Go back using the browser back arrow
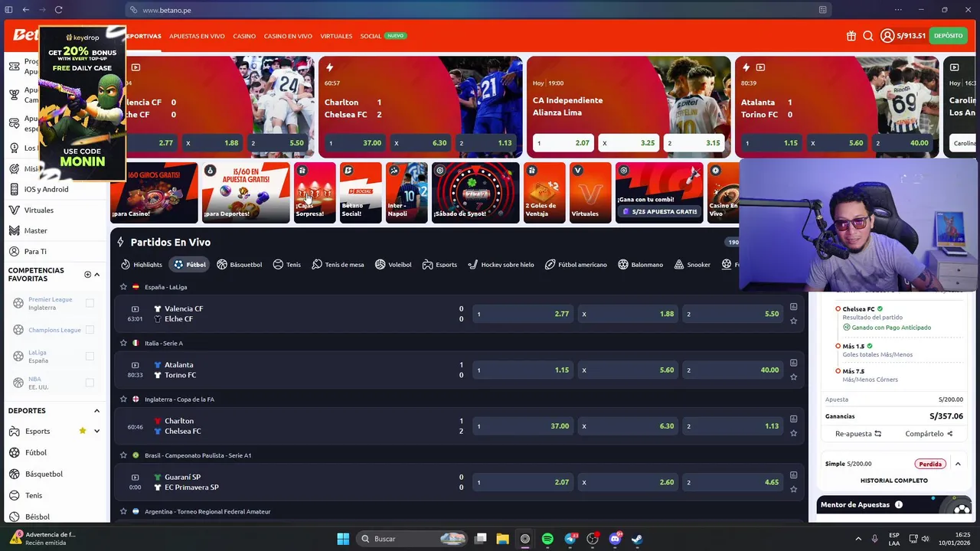This screenshot has width=980, height=551. (x=25, y=10)
